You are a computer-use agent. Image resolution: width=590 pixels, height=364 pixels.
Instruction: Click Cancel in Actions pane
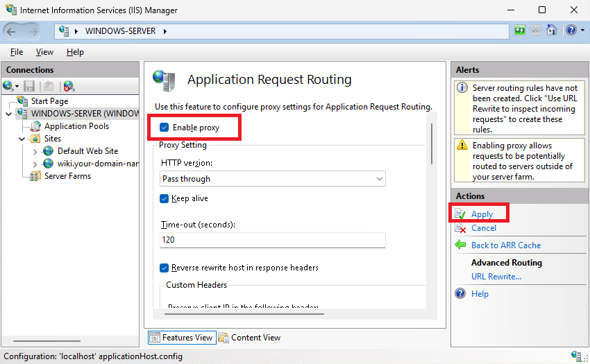(x=484, y=228)
